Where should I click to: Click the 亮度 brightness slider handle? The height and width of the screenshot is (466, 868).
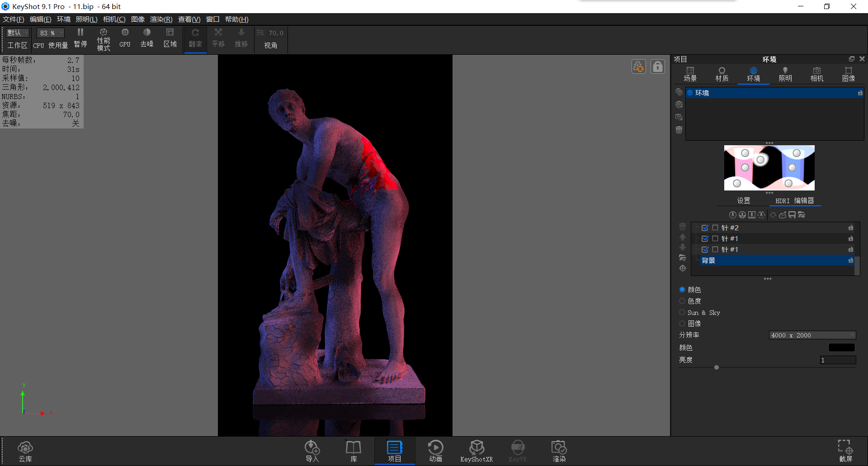click(716, 367)
